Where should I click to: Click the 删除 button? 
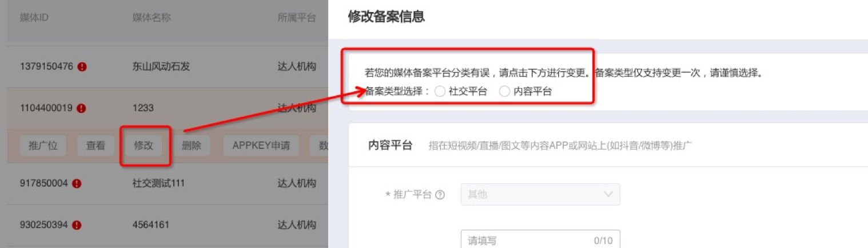tap(191, 145)
